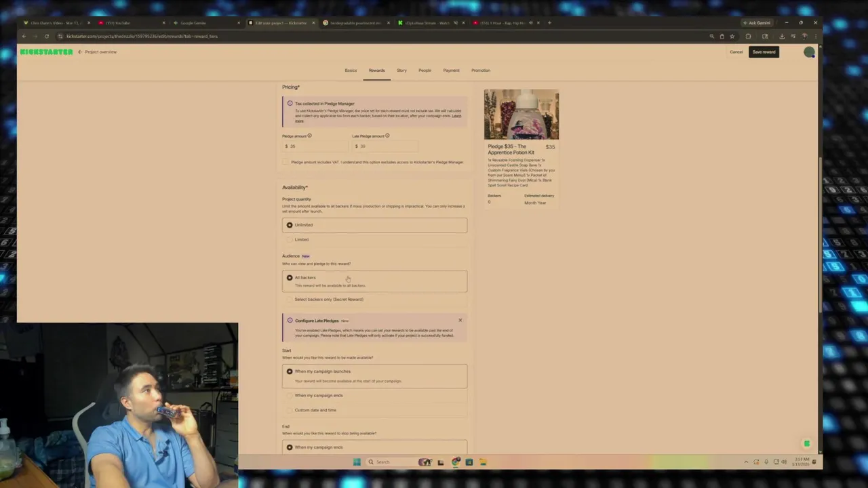Click the address bar zoom/search icon
This screenshot has height=488, width=868.
coord(711,37)
